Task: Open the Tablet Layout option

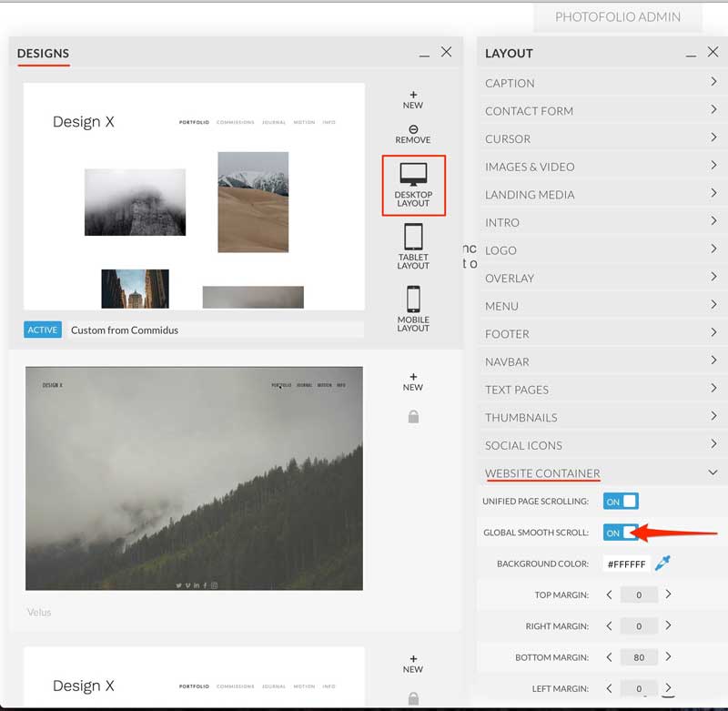Action: (413, 246)
